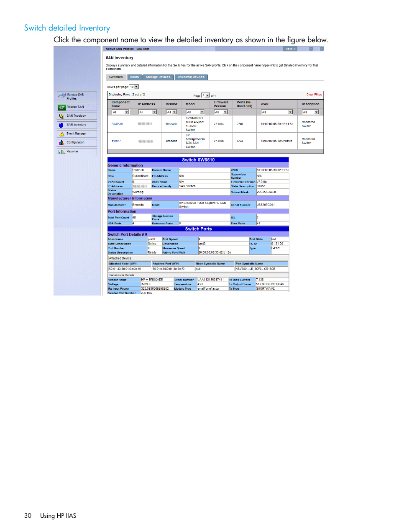The image size is (399, 532).
Task: Click the HSV300 - LE_3CF0 - CR18CB port symbolic name
Action: point(256,269)
